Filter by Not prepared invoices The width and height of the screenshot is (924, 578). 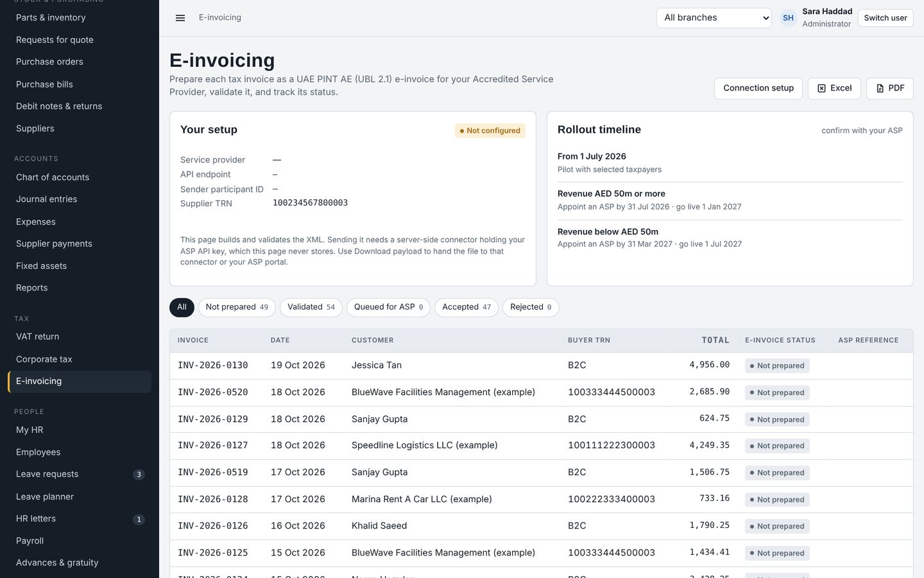tap(237, 307)
